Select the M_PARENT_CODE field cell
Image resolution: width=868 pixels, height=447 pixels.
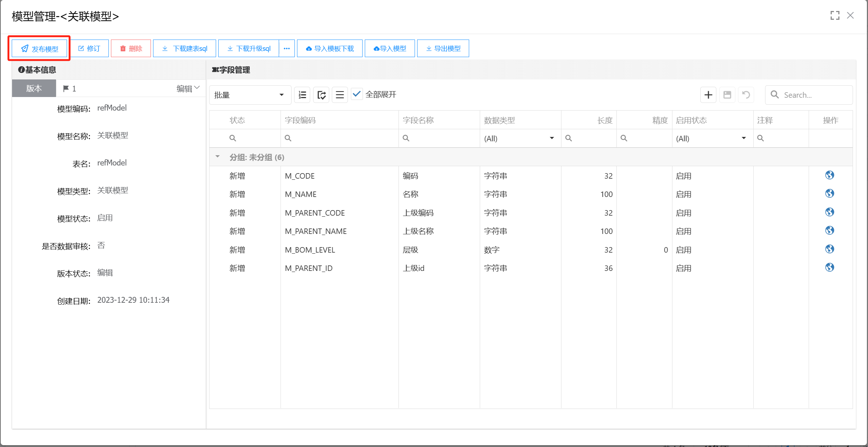tap(340, 213)
